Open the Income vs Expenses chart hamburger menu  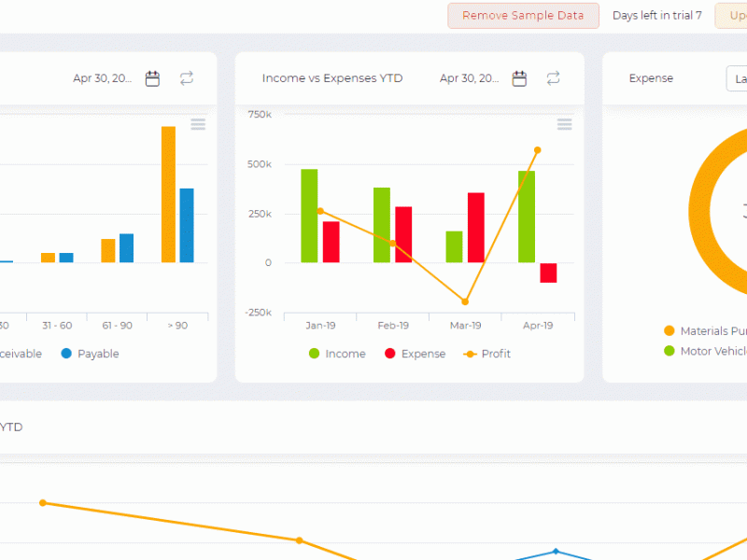[x=565, y=124]
